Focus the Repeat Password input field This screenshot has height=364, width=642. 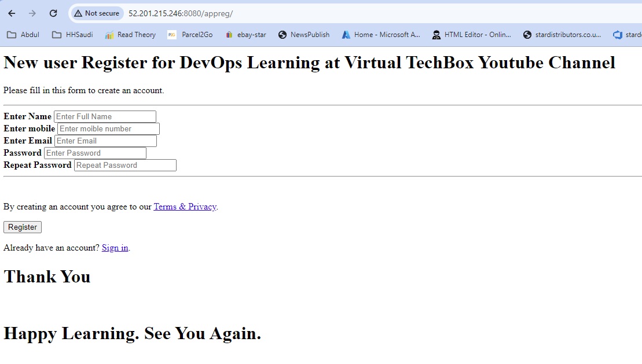(x=125, y=166)
